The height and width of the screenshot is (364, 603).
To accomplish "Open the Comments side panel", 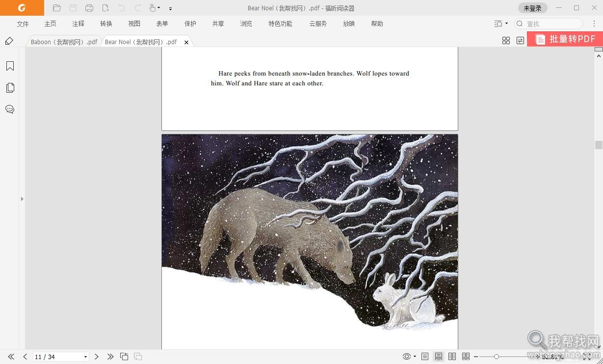I will 10,109.
